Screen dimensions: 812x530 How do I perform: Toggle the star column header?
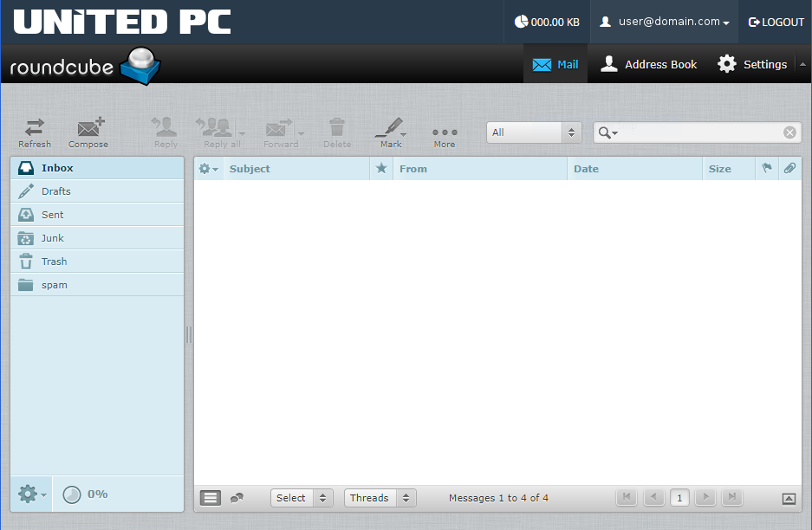click(x=380, y=168)
